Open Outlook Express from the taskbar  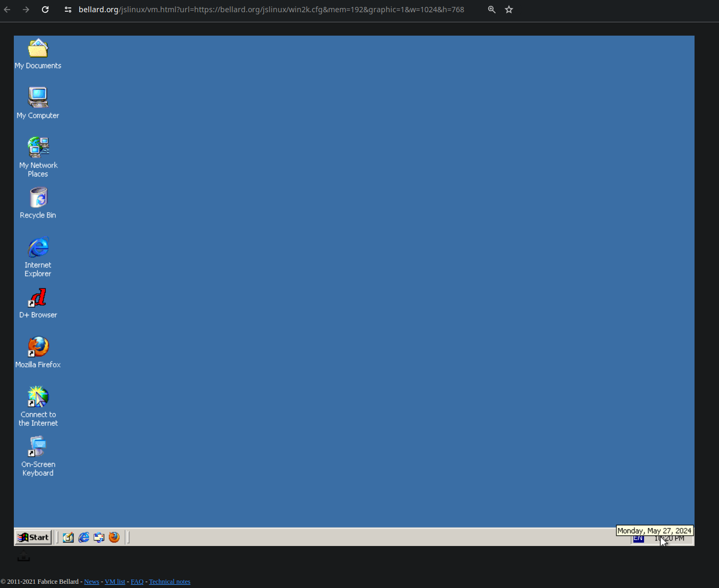(99, 537)
